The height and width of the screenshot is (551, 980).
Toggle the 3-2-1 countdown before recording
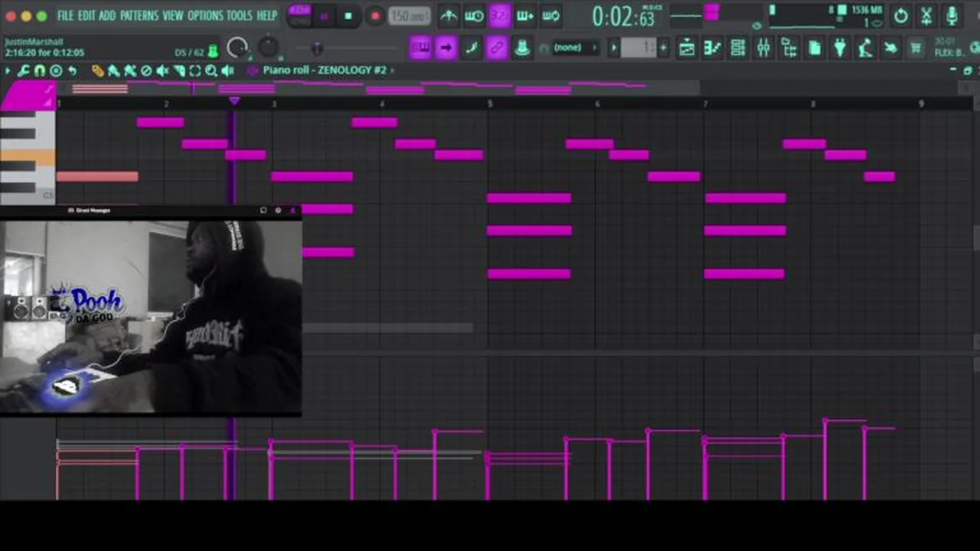click(x=499, y=15)
